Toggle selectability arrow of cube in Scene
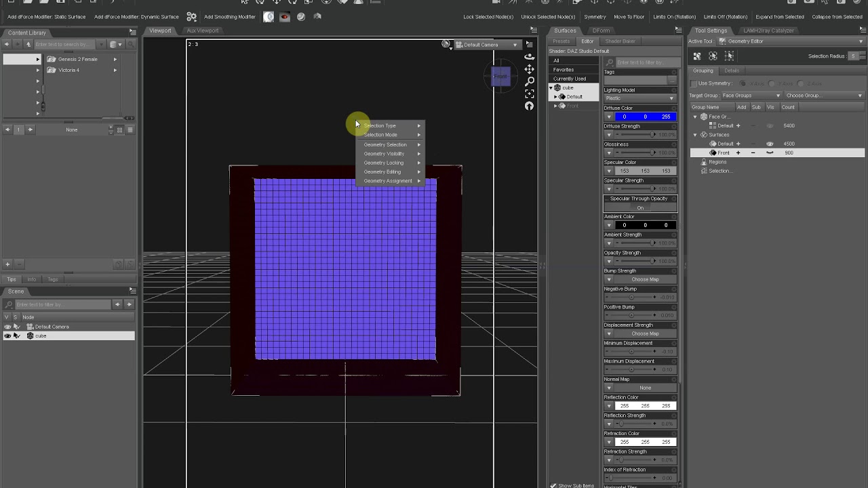The width and height of the screenshot is (868, 488). pyautogui.click(x=16, y=335)
